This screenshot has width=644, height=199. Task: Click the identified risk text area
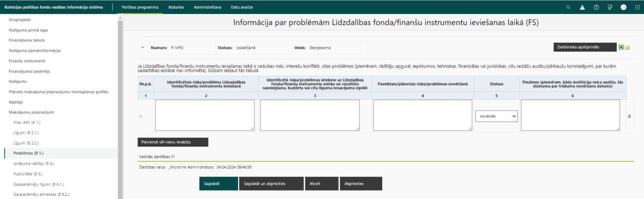point(205,115)
